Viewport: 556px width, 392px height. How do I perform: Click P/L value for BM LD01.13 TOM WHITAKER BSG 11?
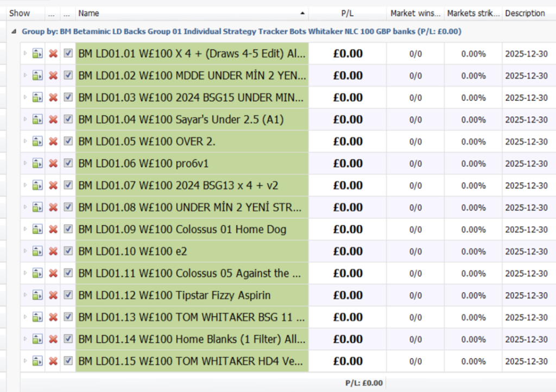[347, 317]
